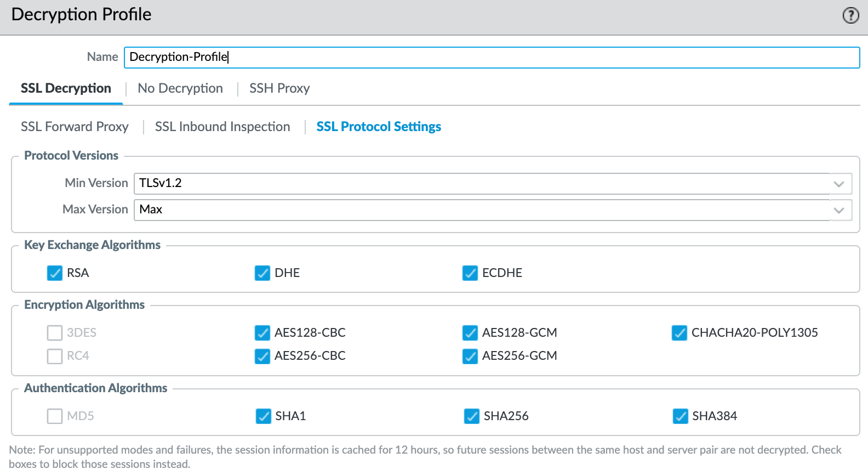The height and width of the screenshot is (475, 868).
Task: Uncheck SHA1 authentication algorithm
Action: coord(264,416)
